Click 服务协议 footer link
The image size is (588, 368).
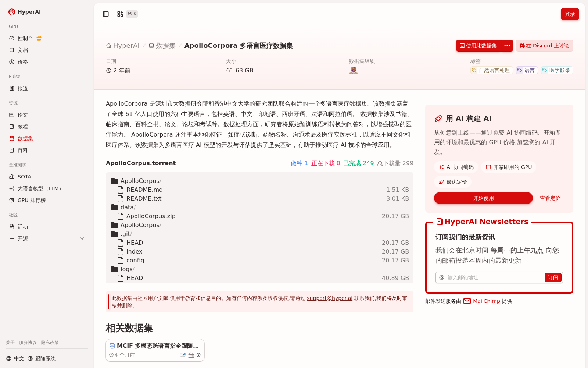tap(28, 343)
